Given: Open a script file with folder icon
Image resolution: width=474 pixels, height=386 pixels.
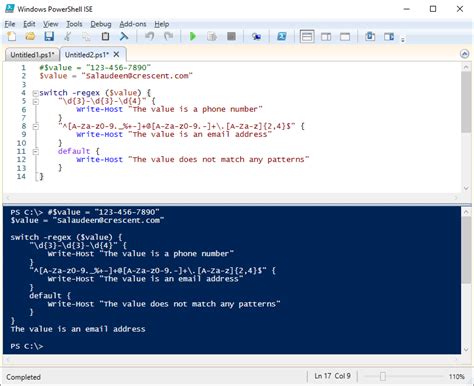Looking at the screenshot, I should click(30, 36).
